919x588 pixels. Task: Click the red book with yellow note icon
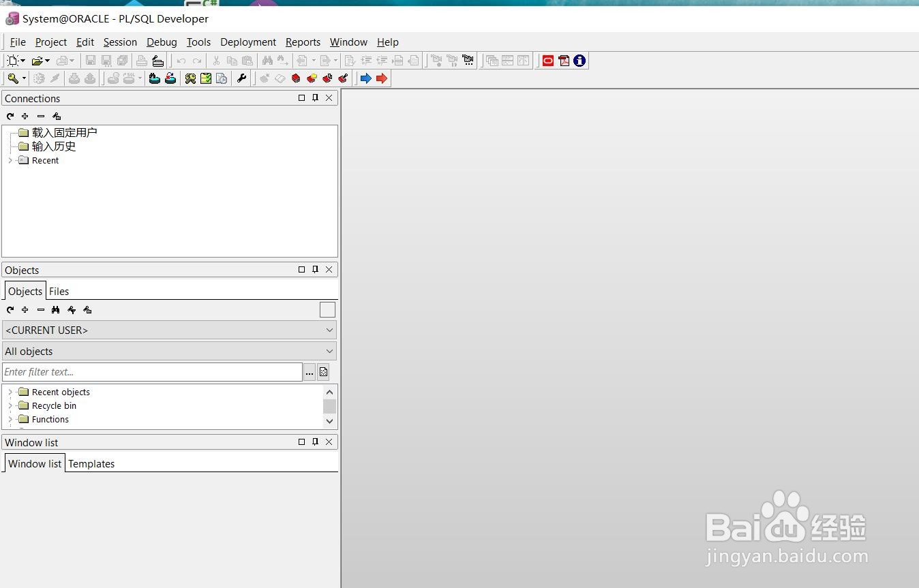(x=312, y=78)
